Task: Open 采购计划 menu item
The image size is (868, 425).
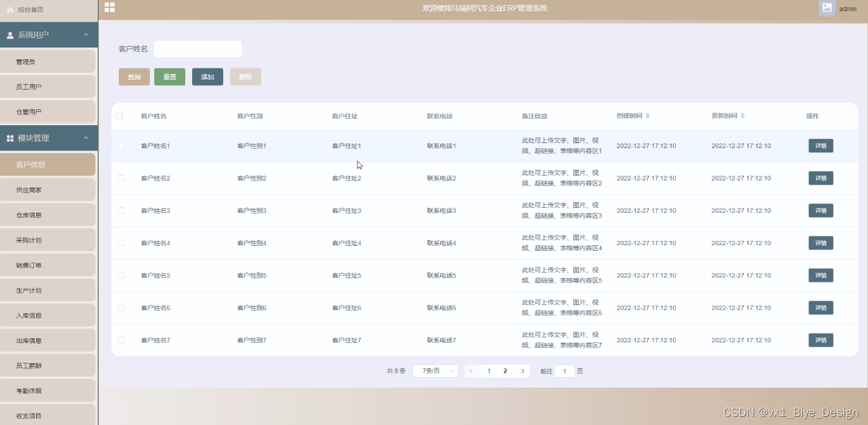Action: point(48,240)
